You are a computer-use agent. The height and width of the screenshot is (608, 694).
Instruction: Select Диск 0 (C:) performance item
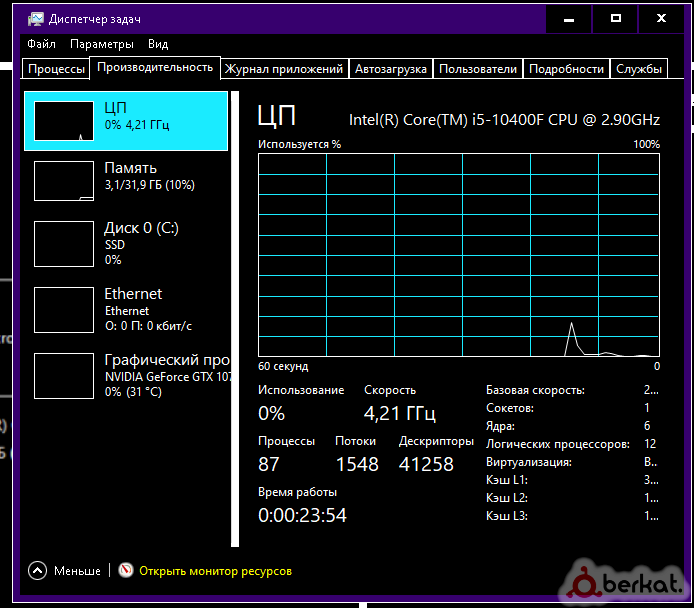tap(126, 243)
